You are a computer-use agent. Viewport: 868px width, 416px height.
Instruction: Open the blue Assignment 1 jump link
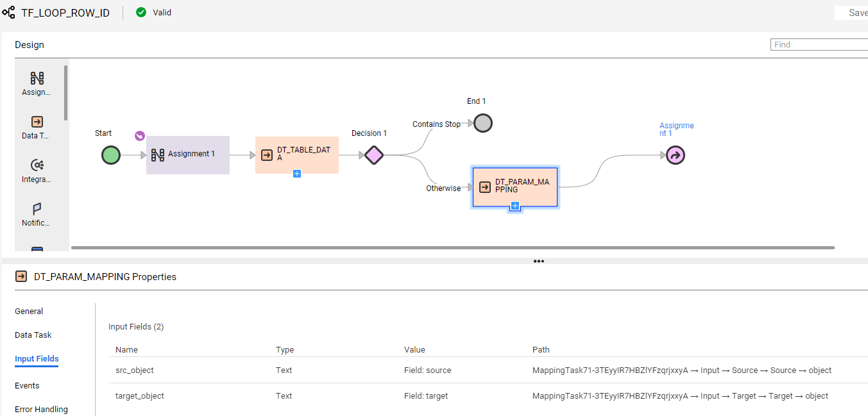tap(677, 129)
